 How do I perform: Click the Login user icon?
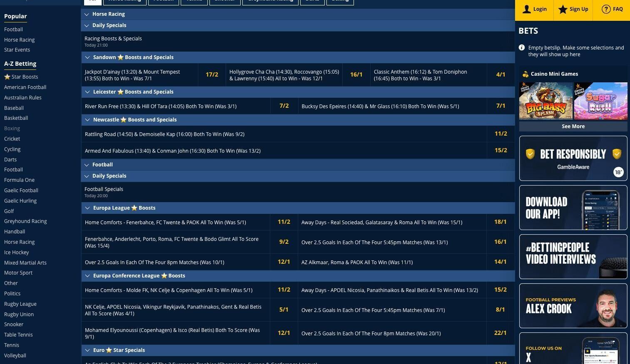coord(527,9)
